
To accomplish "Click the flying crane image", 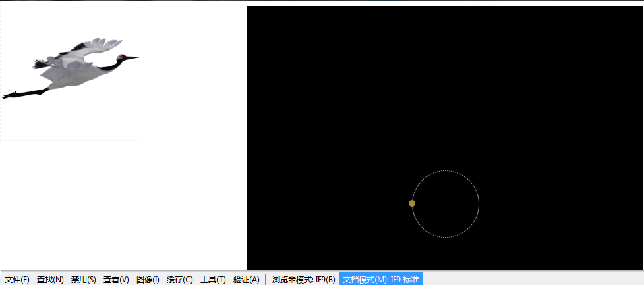I will pyautogui.click(x=71, y=68).
